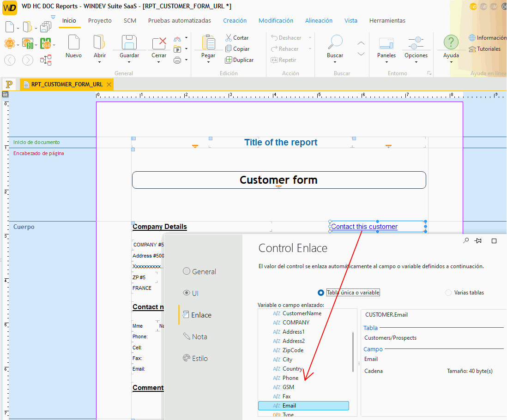Click the search magnifier in Control Enlace dialog
The image size is (507, 420).
tap(466, 240)
